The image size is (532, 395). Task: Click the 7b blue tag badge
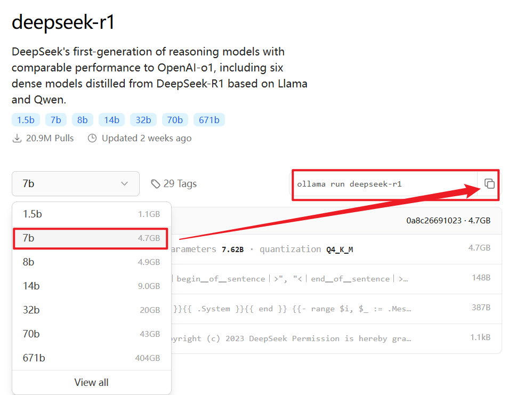(x=55, y=120)
